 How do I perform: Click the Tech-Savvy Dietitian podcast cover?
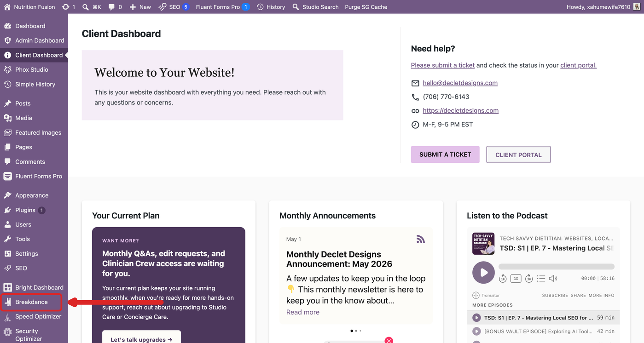[483, 244]
